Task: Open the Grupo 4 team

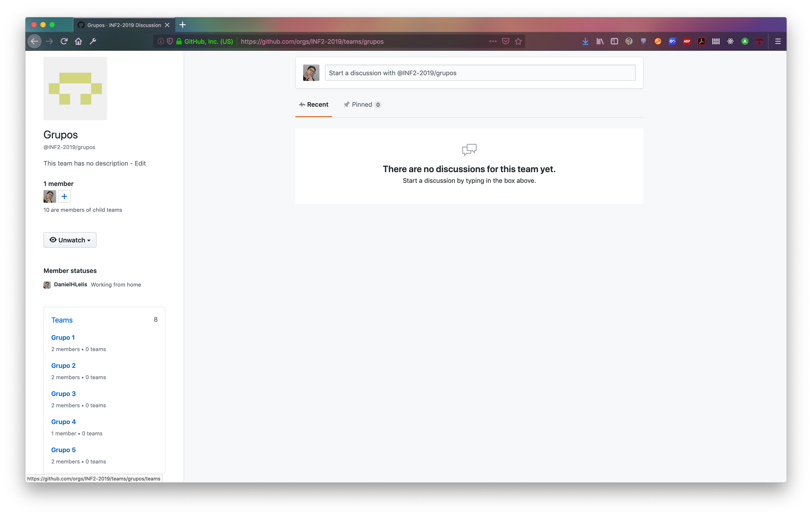Action: tap(63, 422)
